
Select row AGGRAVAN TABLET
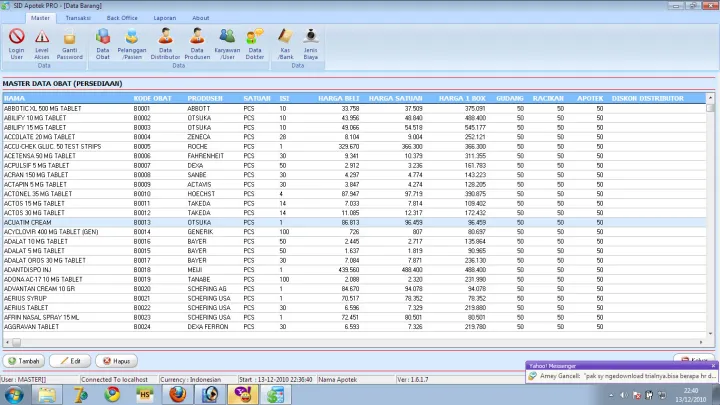point(354,327)
